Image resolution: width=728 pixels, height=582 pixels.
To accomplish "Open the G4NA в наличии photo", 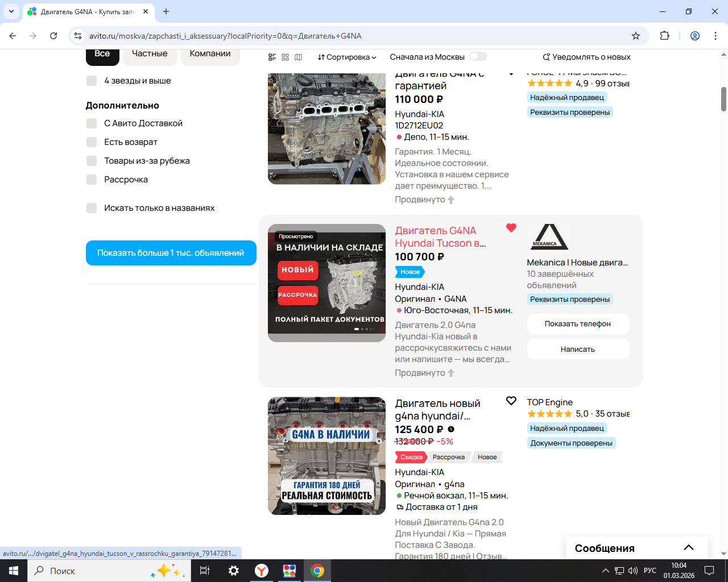I will (x=326, y=456).
